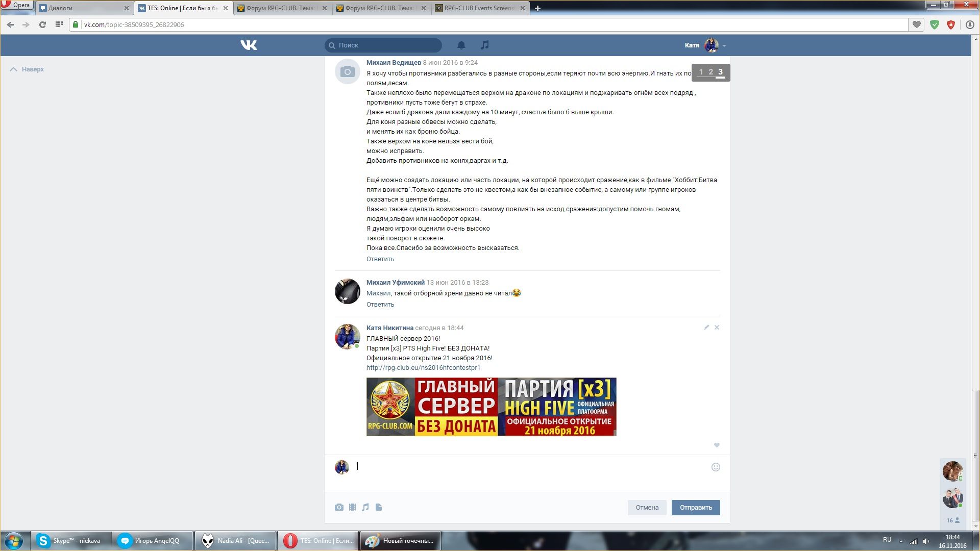Go to page 1 of the topic
Viewport: 980px width, 551px height.
pyautogui.click(x=701, y=72)
